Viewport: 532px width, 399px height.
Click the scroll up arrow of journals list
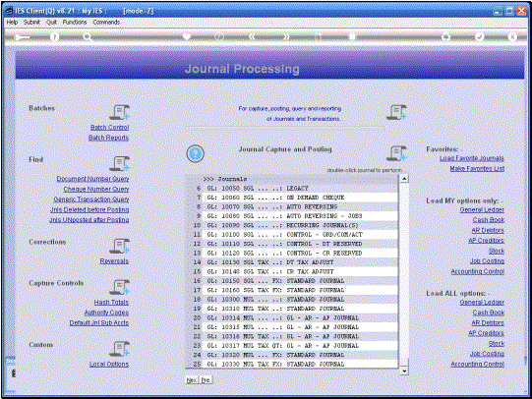(x=404, y=179)
